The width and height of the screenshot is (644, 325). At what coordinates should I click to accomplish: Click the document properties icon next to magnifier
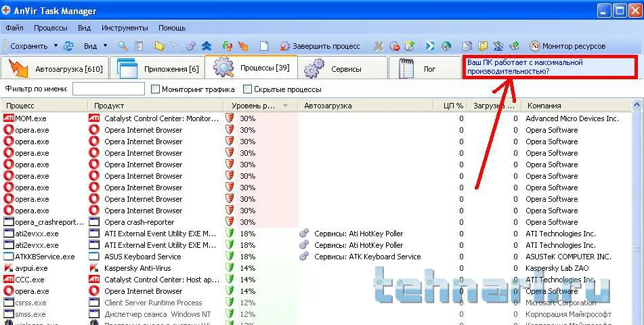[139, 46]
